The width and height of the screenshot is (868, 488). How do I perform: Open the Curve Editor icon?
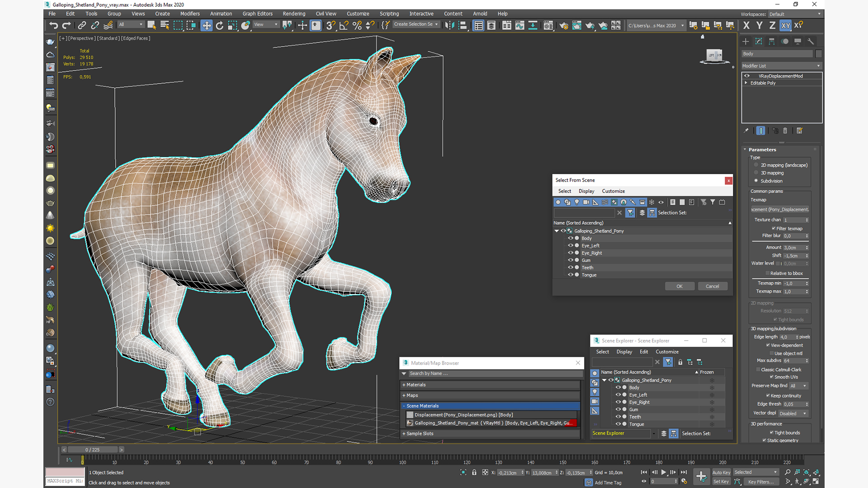(x=520, y=25)
